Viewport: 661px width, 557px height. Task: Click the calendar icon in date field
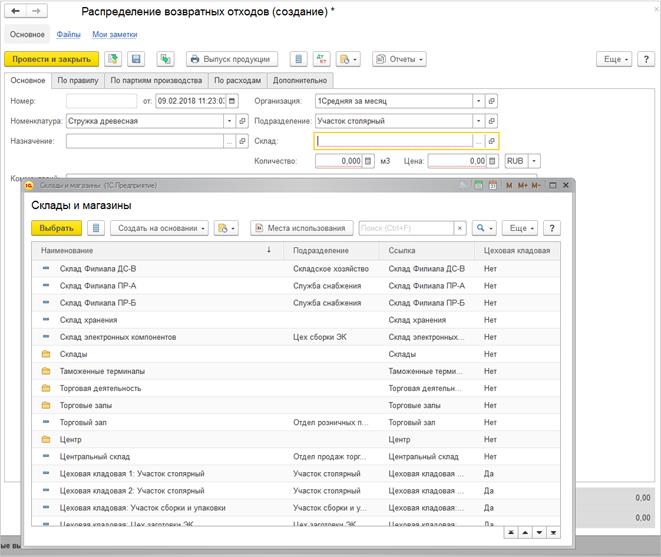[x=232, y=101]
